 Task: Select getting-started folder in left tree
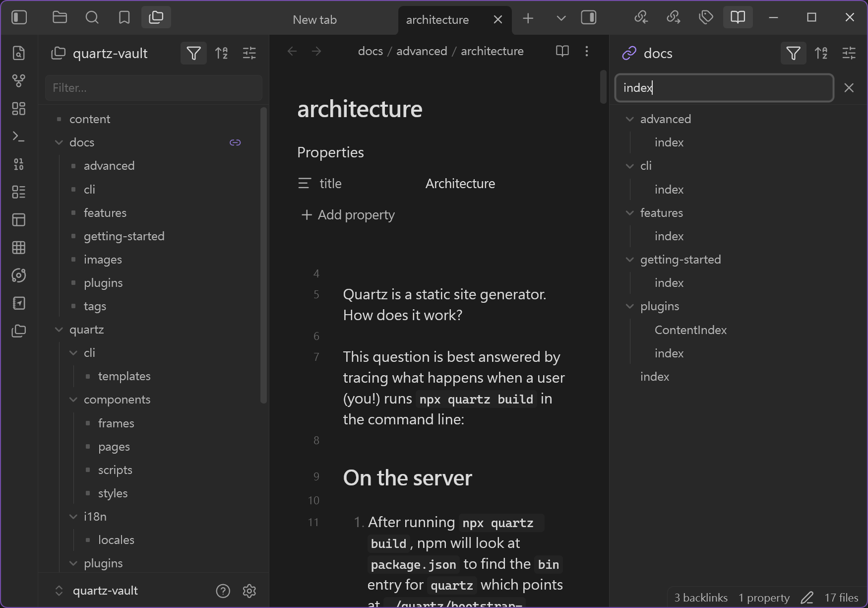[x=124, y=236]
